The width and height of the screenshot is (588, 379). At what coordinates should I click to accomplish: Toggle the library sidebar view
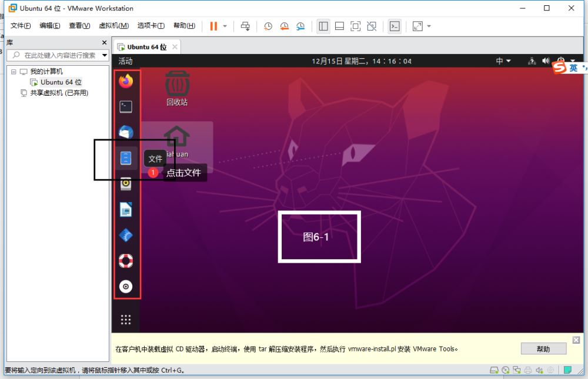323,26
